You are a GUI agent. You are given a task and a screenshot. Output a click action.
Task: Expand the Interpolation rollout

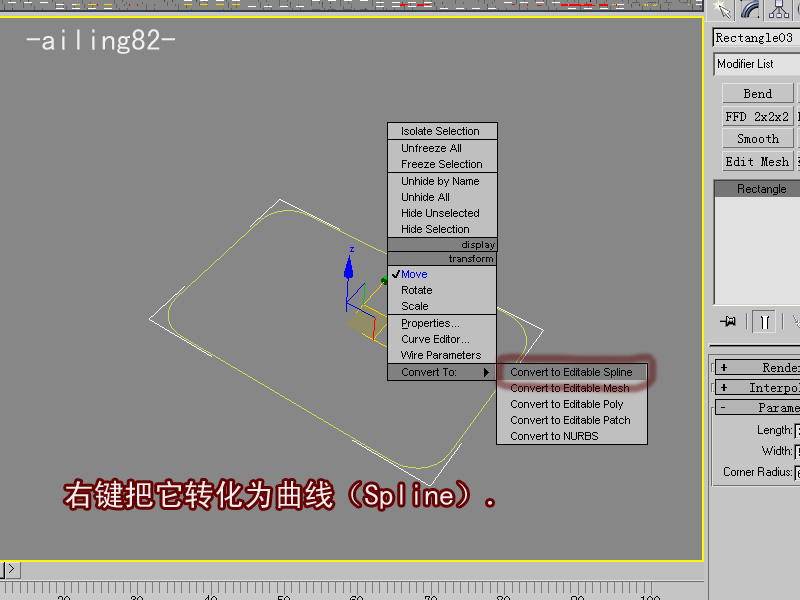758,388
